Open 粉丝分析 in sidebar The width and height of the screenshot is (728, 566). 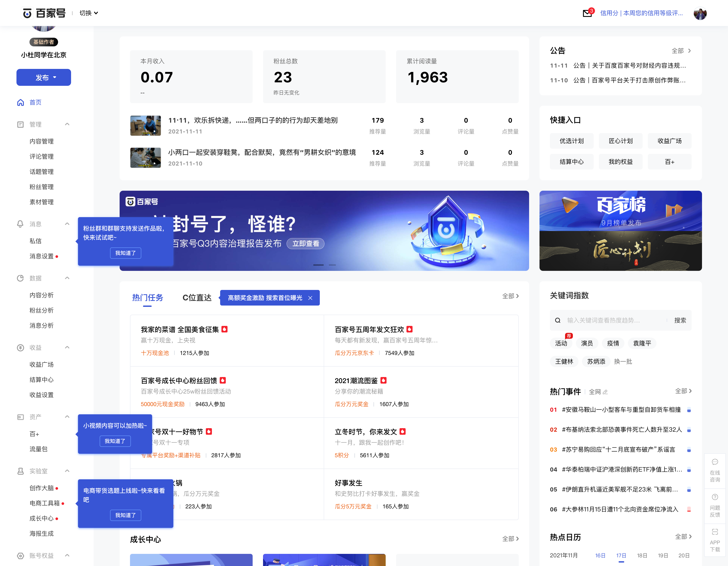coord(41,310)
